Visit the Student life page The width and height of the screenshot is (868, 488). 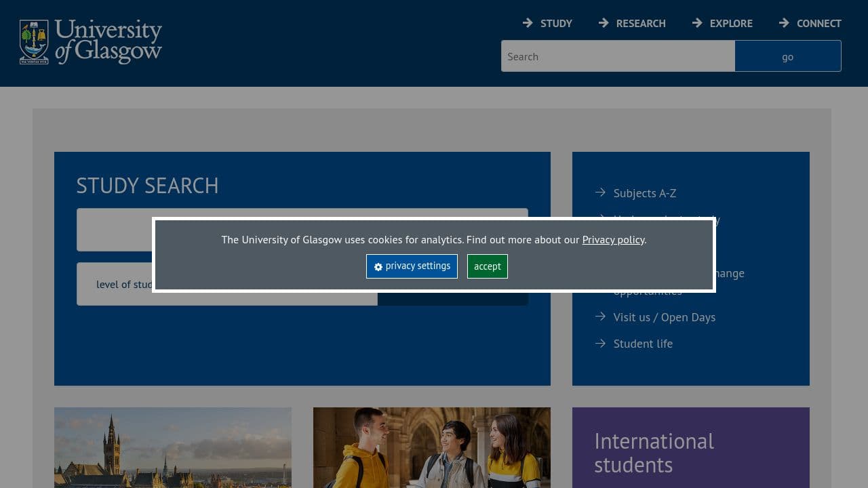click(643, 343)
